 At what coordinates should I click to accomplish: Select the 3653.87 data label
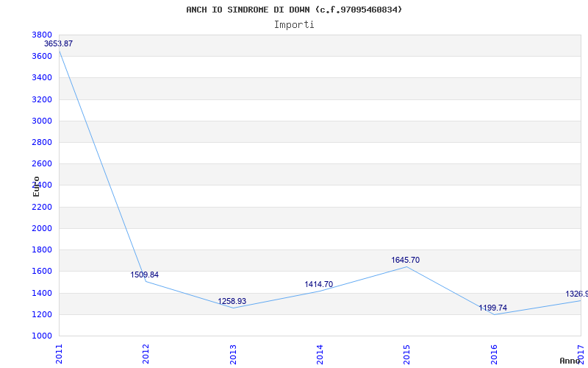click(x=59, y=43)
